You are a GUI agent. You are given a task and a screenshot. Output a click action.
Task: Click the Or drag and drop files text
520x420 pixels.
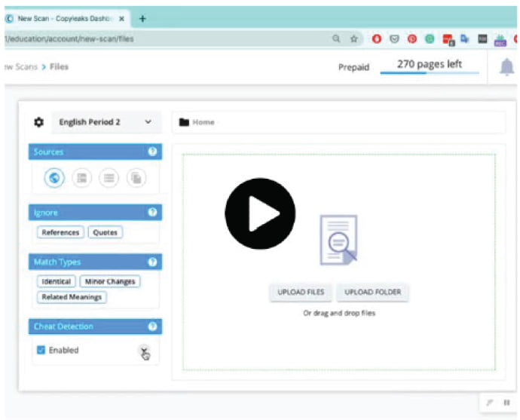coord(339,313)
